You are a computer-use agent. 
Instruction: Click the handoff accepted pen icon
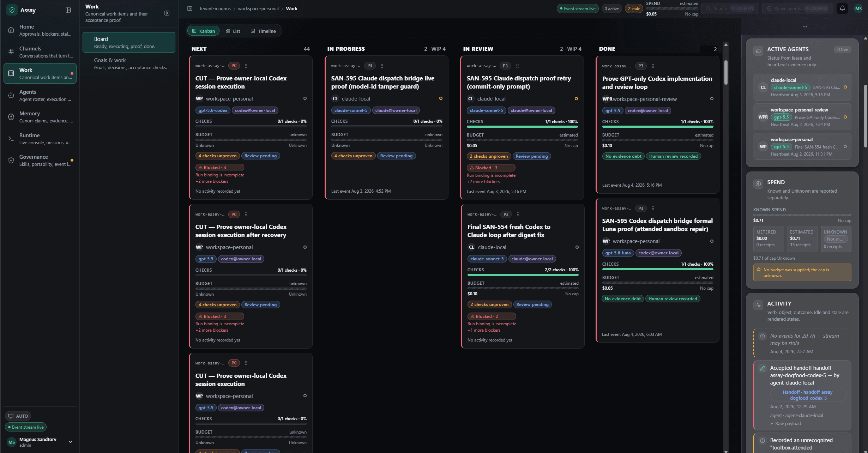pyautogui.click(x=762, y=368)
